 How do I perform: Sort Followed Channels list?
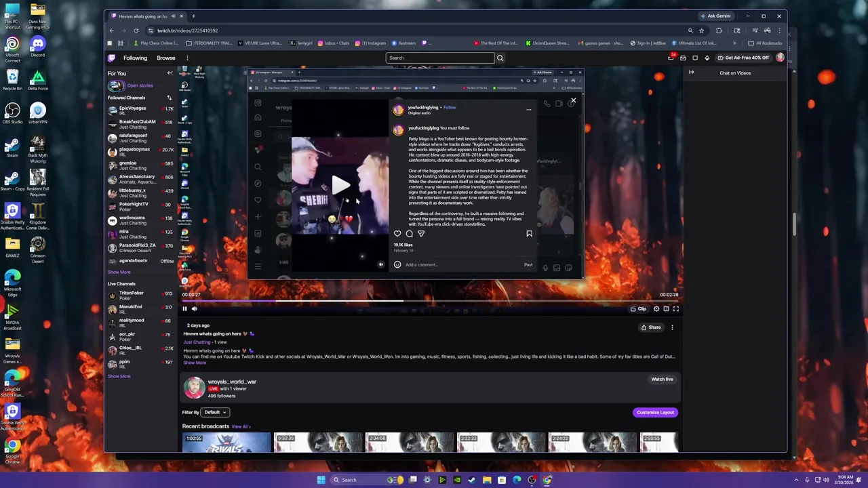pyautogui.click(x=170, y=98)
